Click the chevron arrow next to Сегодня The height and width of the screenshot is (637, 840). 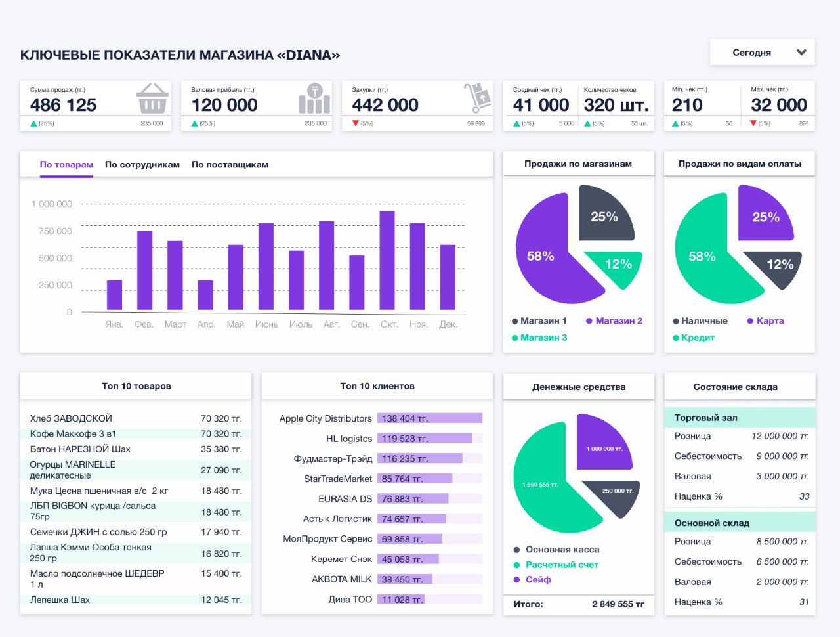(801, 53)
